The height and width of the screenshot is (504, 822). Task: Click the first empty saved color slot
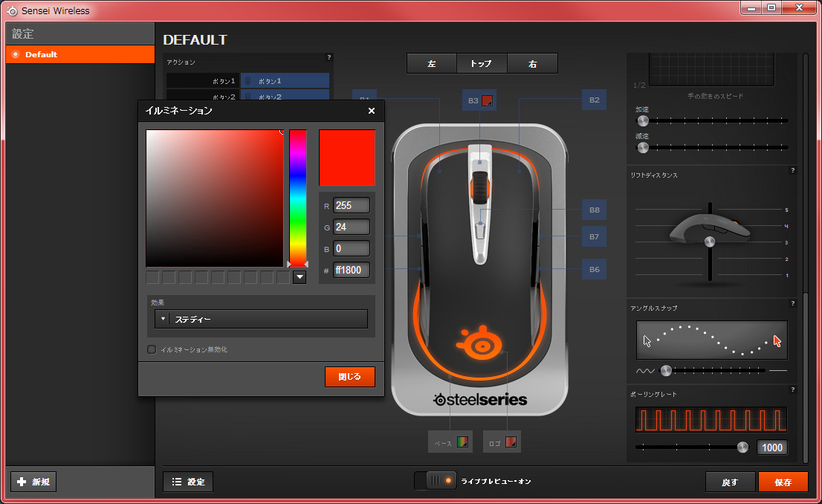(x=152, y=277)
